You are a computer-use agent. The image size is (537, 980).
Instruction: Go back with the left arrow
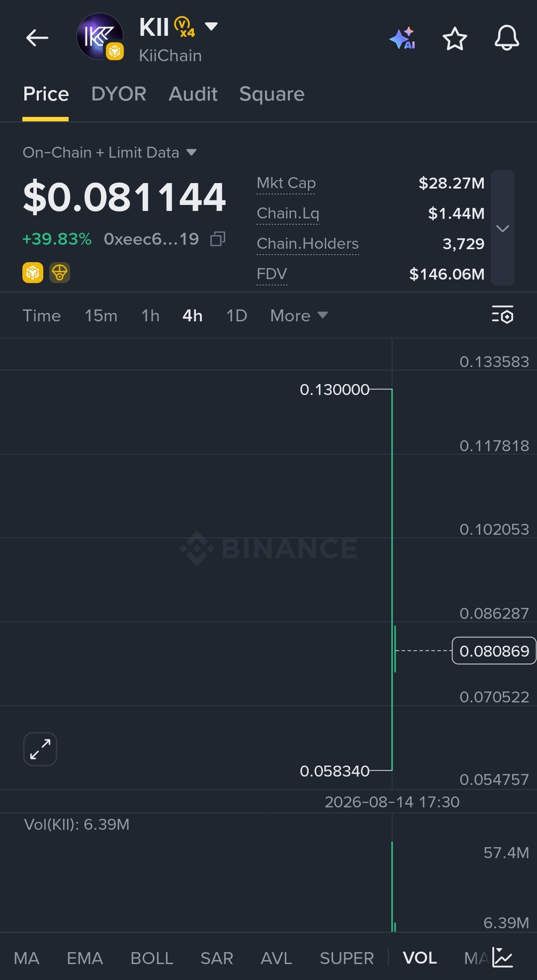click(x=37, y=38)
